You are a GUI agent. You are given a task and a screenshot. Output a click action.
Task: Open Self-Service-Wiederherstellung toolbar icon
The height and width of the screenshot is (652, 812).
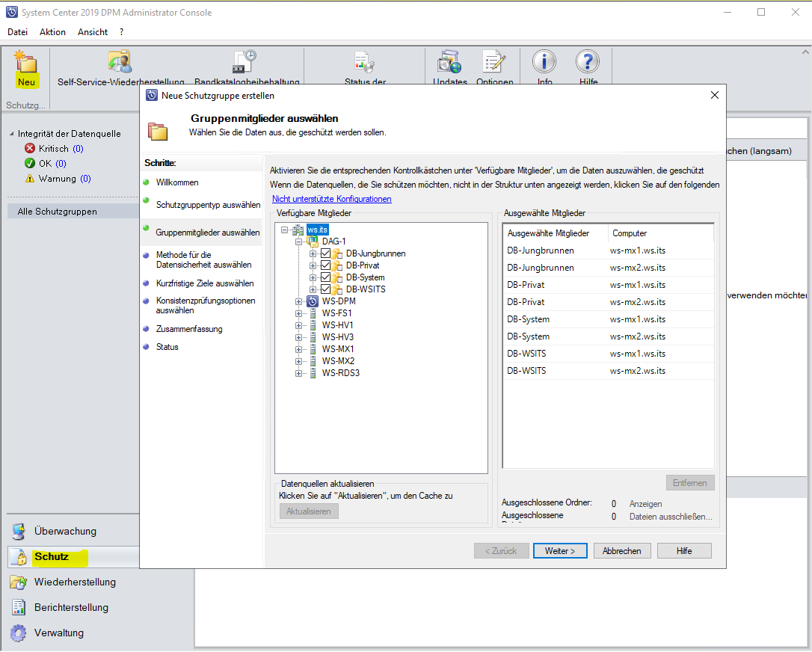point(120,61)
